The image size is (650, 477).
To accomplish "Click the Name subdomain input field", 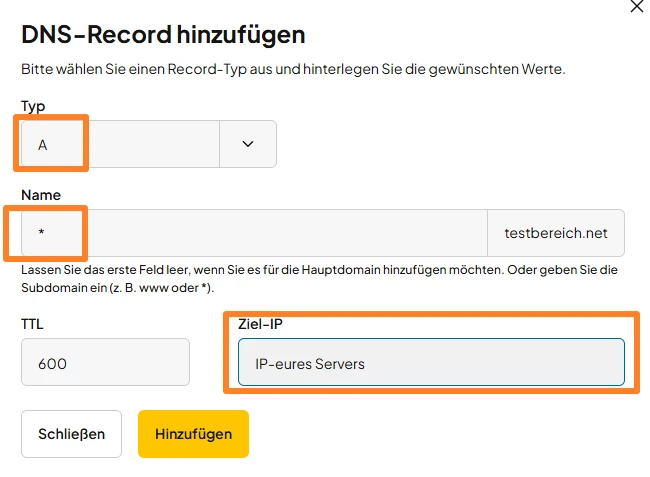I will tap(254, 233).
